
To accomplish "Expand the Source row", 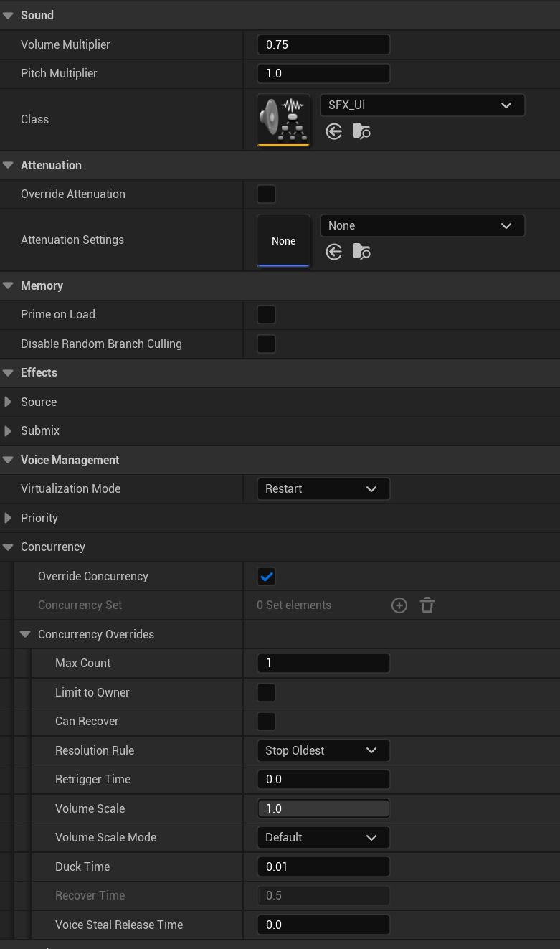I will click(8, 402).
